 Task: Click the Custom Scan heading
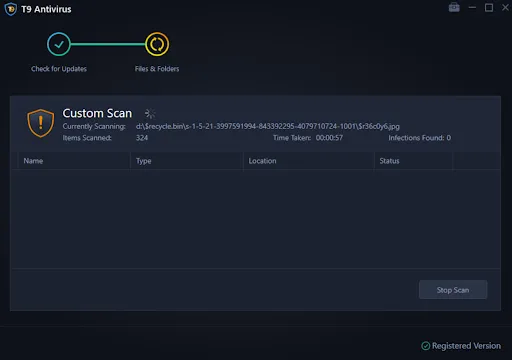97,113
